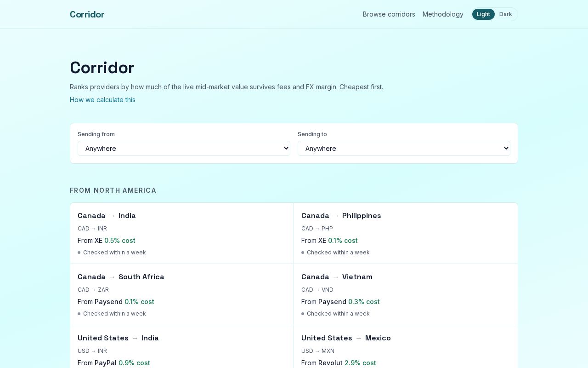This screenshot has width=588, height=368.
Task: Click 'Checked within a week' under Canada India
Action: [x=114, y=253]
